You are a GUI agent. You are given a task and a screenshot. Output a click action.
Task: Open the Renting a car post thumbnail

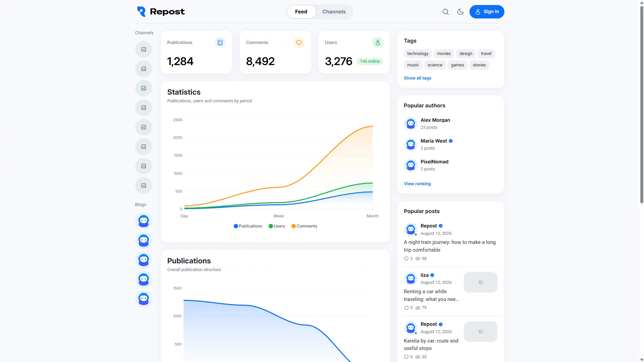[480, 282]
